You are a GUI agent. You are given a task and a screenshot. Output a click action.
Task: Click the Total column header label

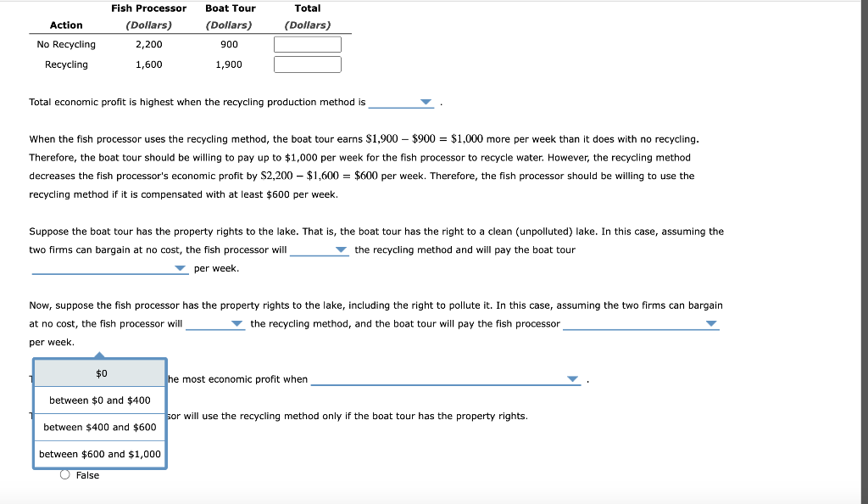click(x=308, y=8)
